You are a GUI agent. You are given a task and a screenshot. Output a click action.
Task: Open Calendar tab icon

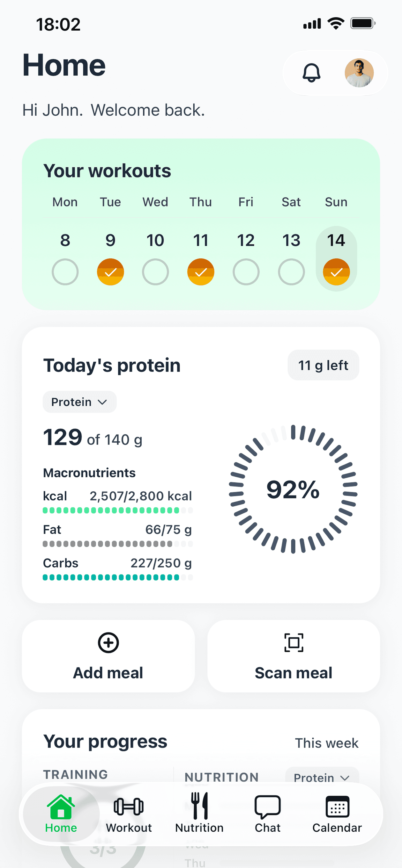pos(337,806)
